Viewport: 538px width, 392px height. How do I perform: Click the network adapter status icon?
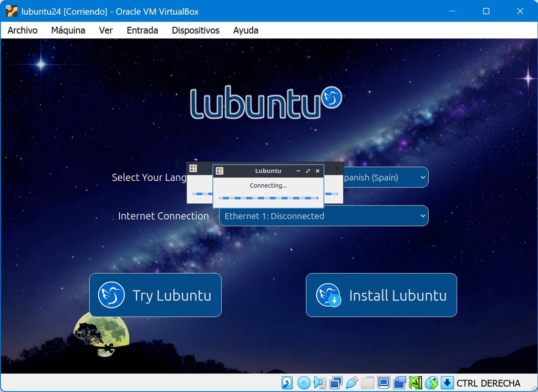[x=336, y=383]
